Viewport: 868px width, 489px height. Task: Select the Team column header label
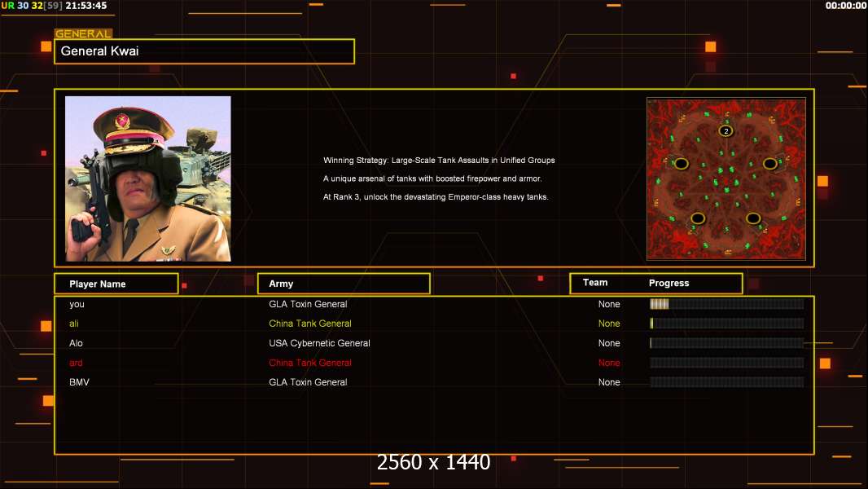[595, 283]
